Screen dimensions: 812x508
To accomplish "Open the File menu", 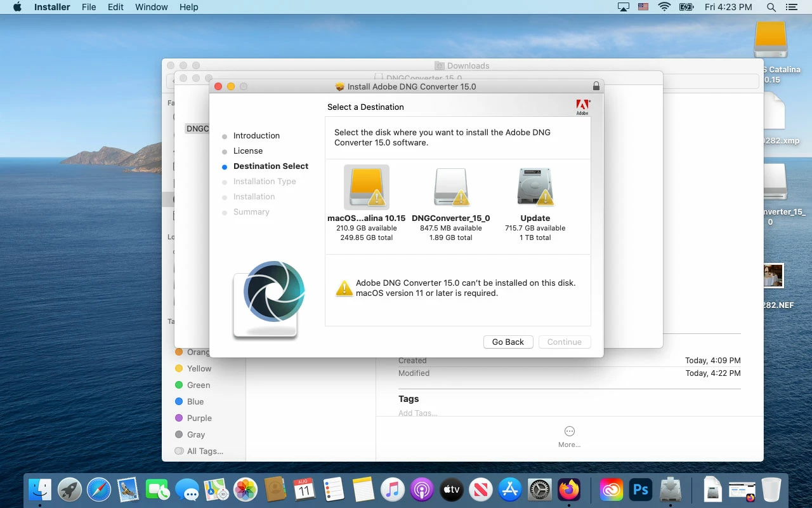I will (89, 7).
